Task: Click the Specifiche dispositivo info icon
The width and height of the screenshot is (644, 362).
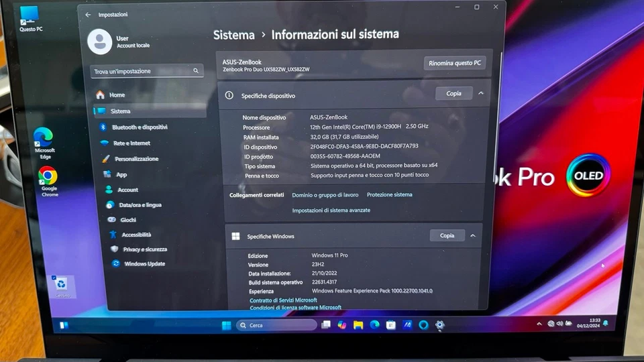Action: (x=229, y=96)
